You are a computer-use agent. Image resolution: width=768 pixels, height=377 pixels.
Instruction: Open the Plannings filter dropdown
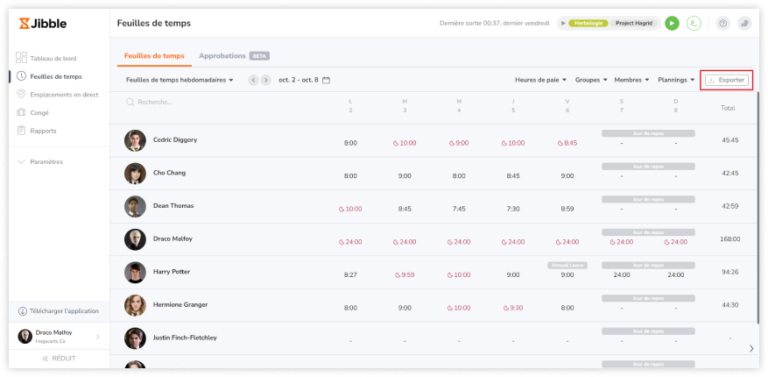tap(676, 80)
